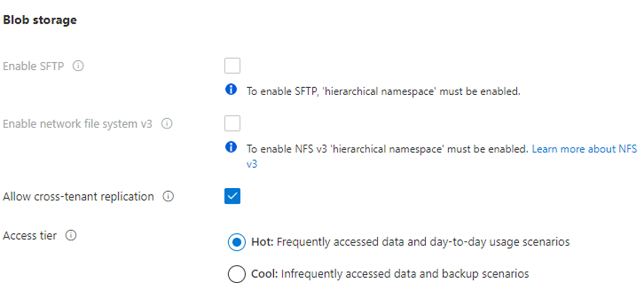The height and width of the screenshot is (283, 644).
Task: Check the Enable network file system v3 box
Action: [x=232, y=124]
